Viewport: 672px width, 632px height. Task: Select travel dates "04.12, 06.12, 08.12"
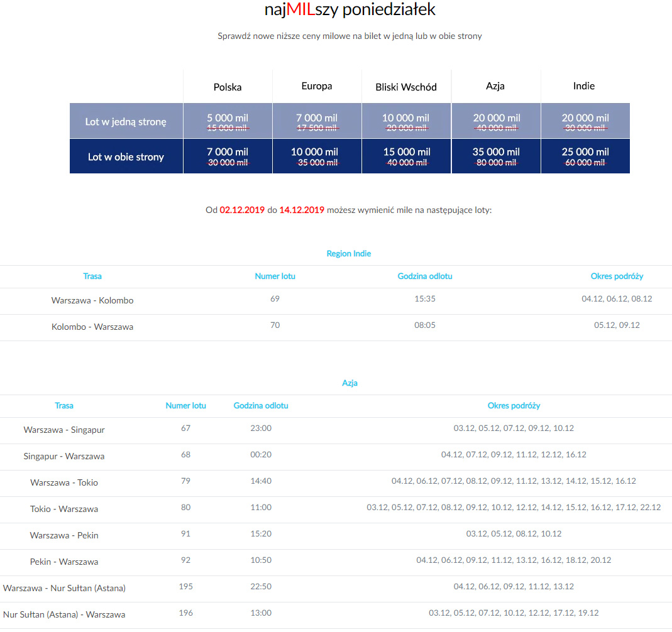617,298
